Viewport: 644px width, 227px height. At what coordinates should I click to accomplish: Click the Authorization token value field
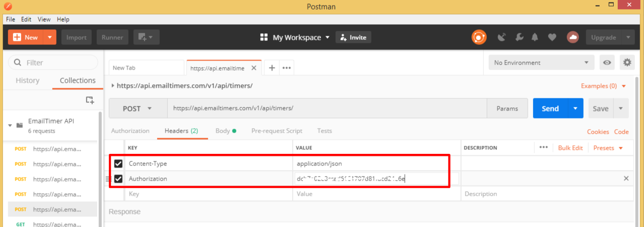tap(377, 179)
